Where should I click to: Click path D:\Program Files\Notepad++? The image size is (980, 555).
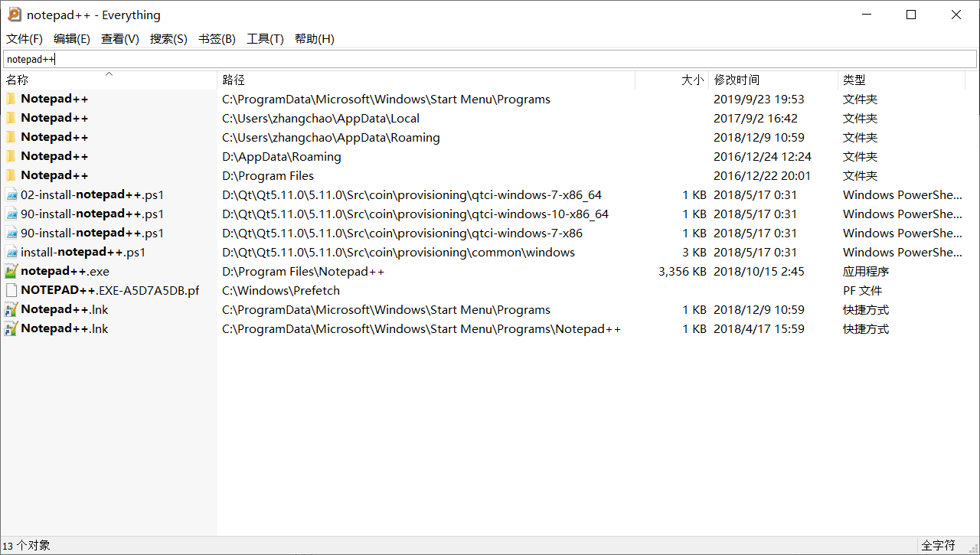[303, 271]
